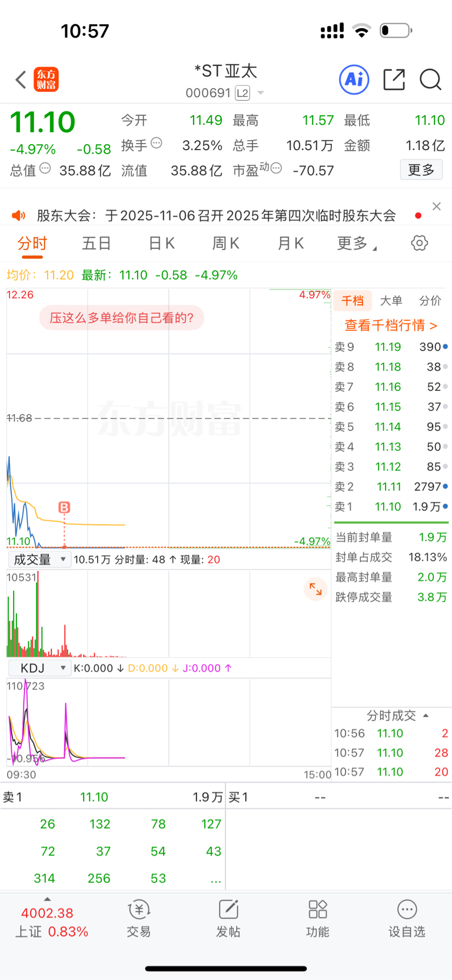Expand the 更多 chart period menu

[357, 244]
